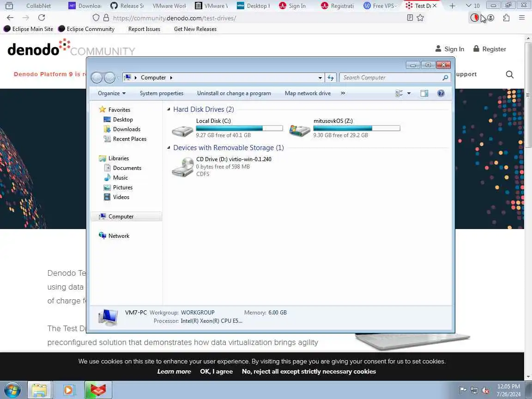Open Explorer Help question mark icon

click(441, 93)
